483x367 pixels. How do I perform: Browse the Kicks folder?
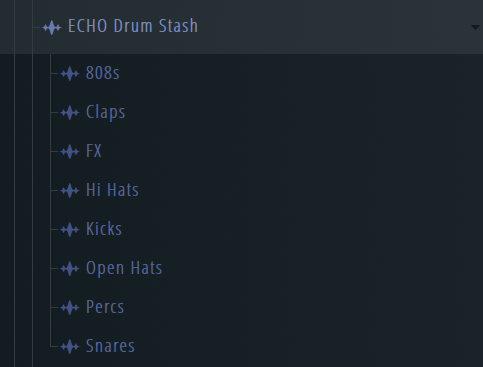tap(104, 229)
